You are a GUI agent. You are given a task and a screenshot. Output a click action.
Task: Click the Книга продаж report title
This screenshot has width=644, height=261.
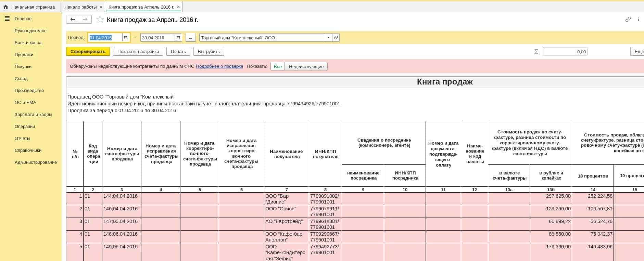point(445,82)
